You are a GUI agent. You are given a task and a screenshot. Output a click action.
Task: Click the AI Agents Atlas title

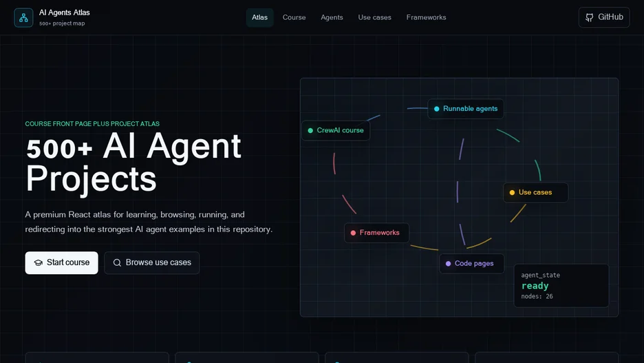65,13
